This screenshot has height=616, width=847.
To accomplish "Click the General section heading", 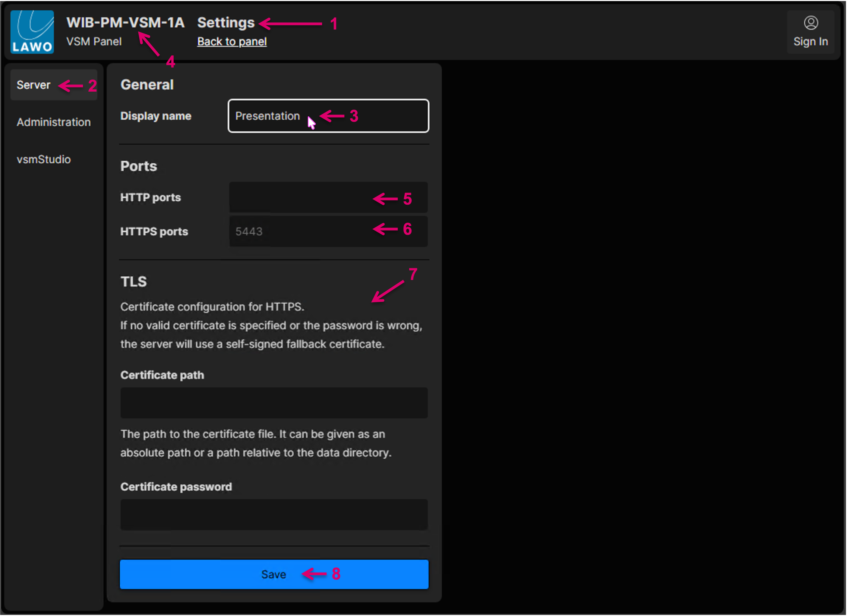I will [x=147, y=85].
